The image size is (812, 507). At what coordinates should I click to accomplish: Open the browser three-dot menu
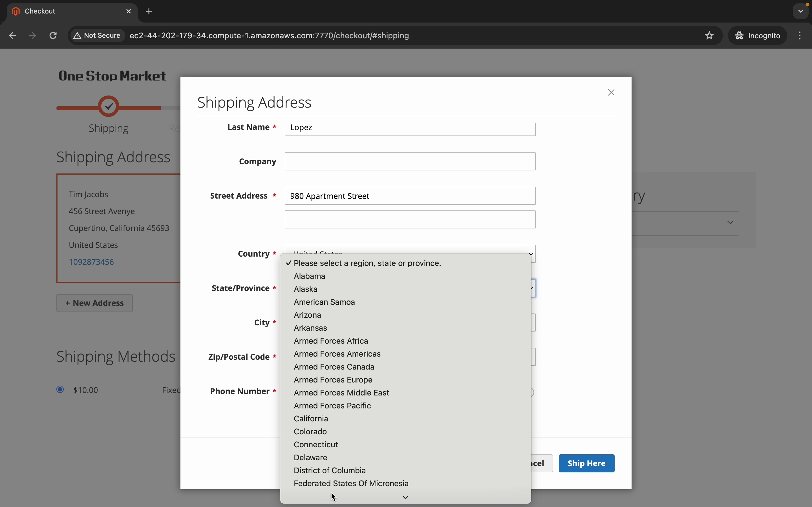tap(800, 35)
